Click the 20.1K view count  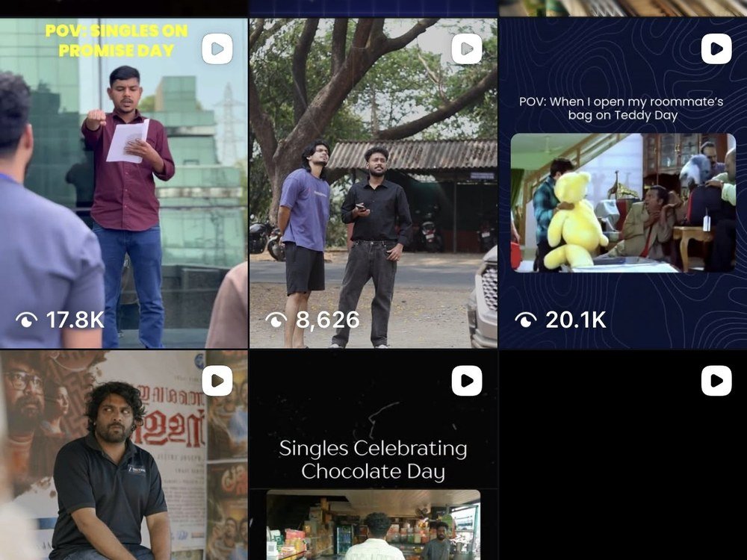(x=576, y=320)
